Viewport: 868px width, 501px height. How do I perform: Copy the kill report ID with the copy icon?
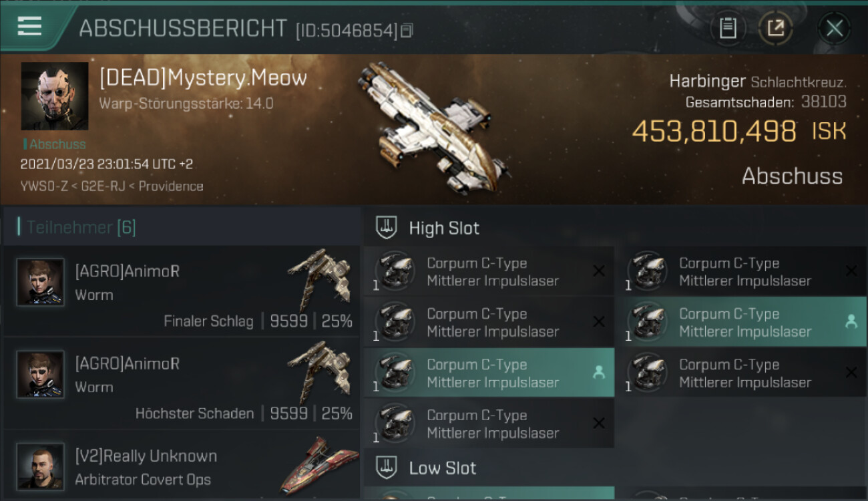(407, 30)
